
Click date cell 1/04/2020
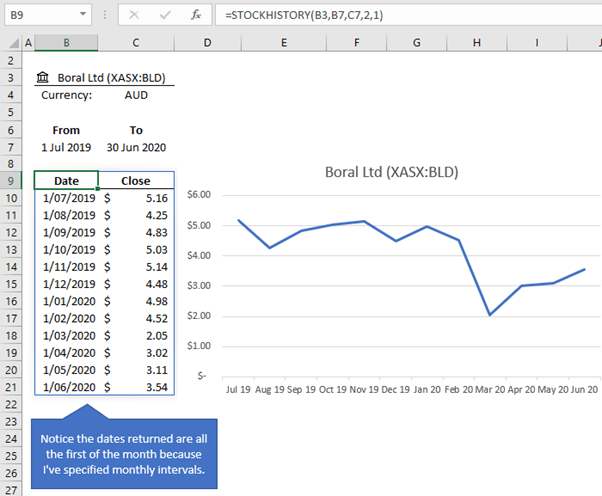[66, 353]
